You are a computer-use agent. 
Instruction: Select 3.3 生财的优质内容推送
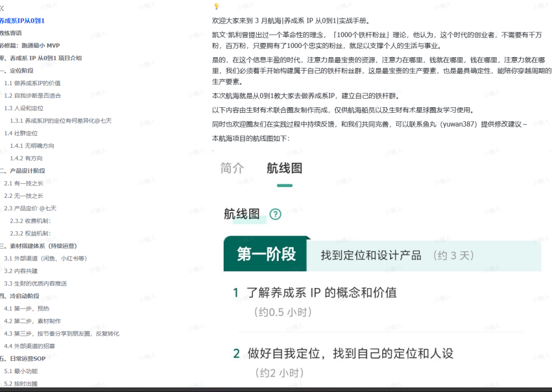36,284
